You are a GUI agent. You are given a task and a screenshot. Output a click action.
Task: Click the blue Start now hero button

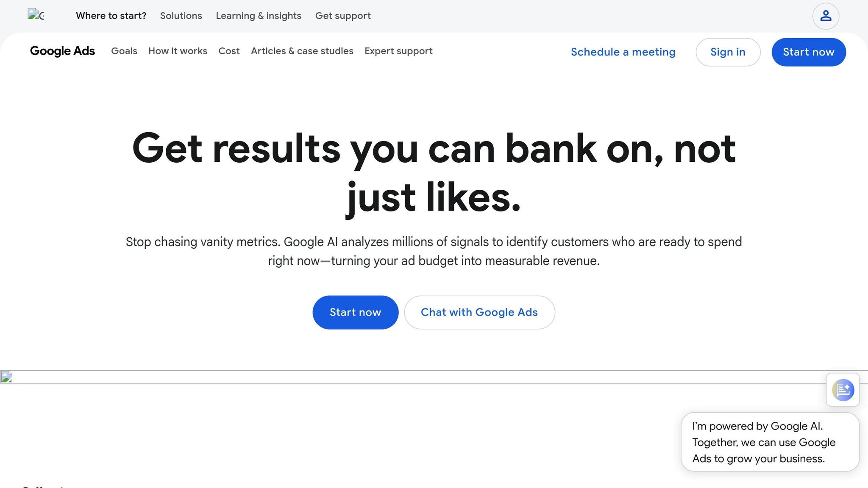[355, 312]
